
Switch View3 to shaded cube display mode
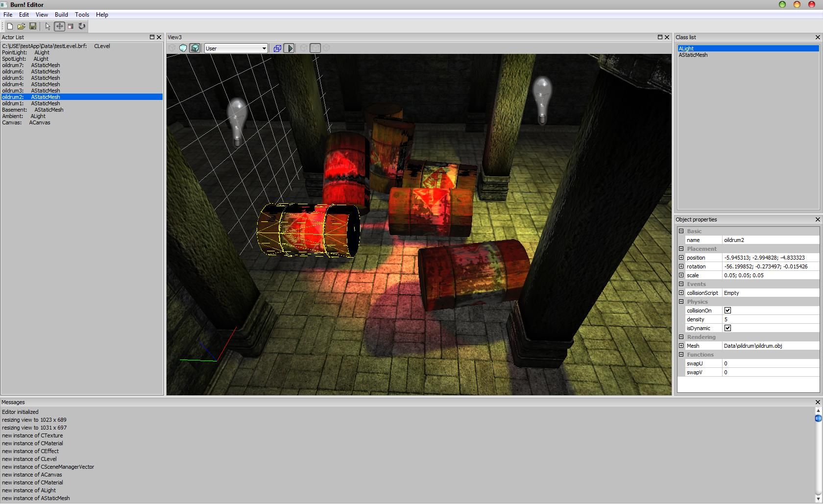[195, 48]
